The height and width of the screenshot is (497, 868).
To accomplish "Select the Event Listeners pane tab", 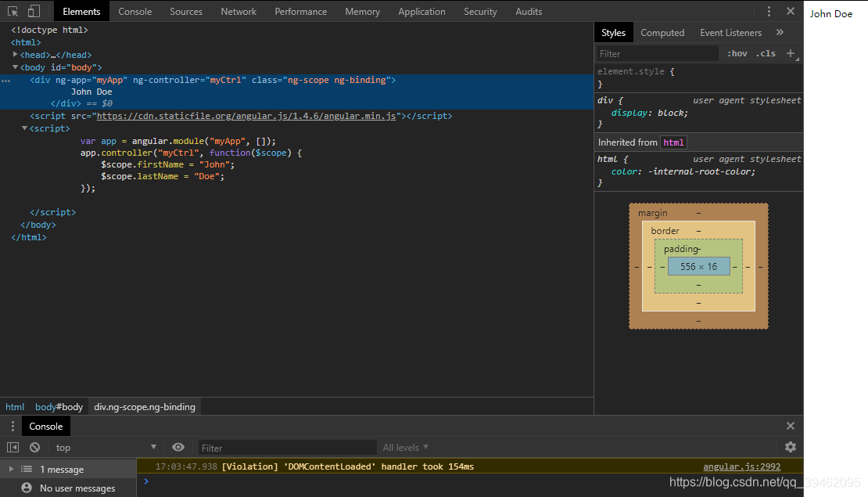I will [730, 33].
